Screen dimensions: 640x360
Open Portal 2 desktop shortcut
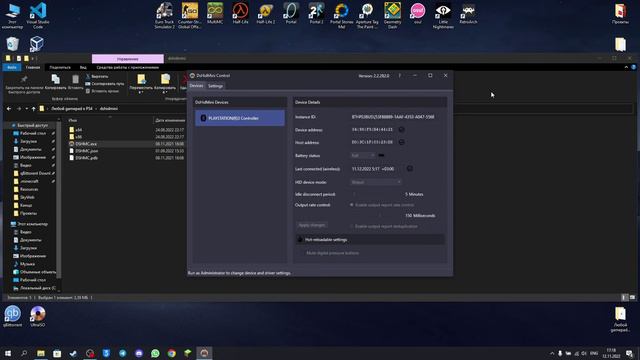316,13
